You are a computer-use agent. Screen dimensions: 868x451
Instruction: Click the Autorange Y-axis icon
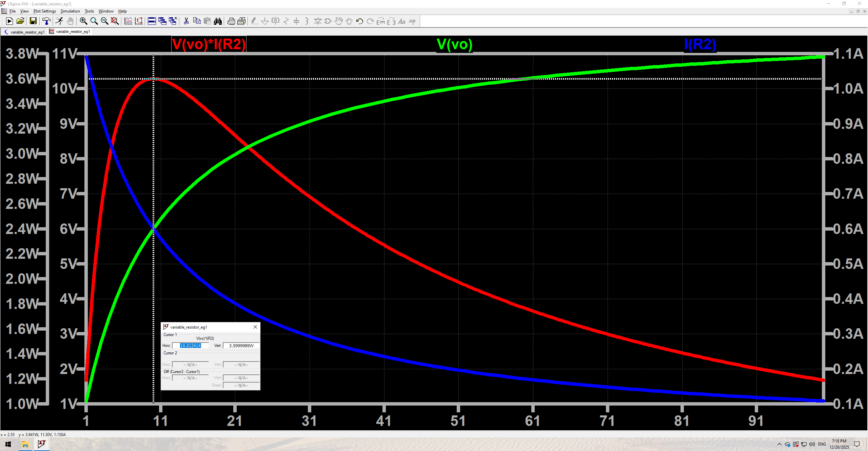pos(139,21)
